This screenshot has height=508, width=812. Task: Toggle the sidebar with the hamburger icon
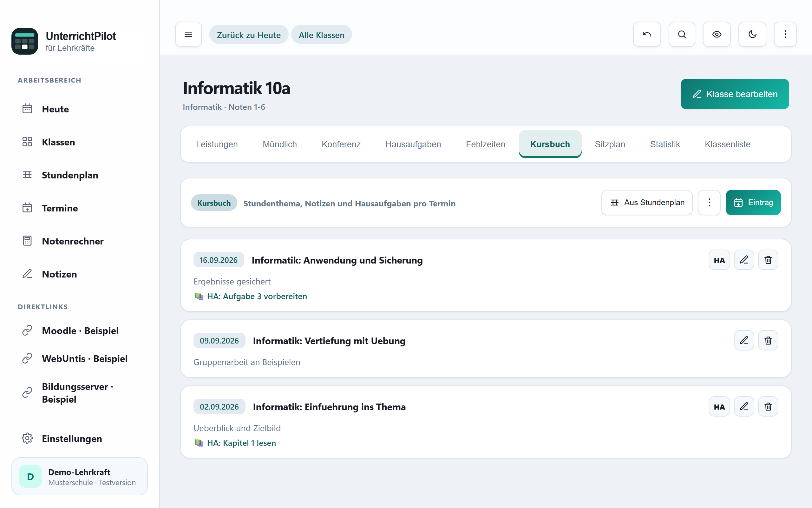pyautogui.click(x=188, y=34)
